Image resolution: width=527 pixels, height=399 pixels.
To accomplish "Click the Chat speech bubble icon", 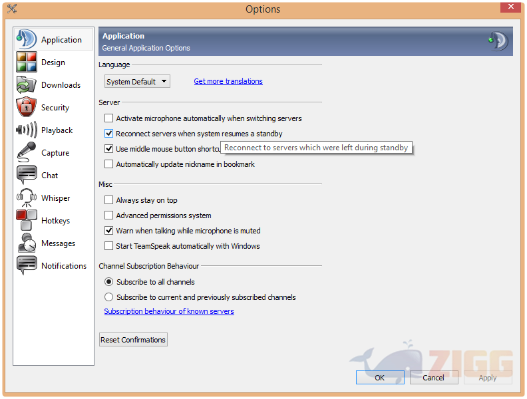I will point(26,175).
